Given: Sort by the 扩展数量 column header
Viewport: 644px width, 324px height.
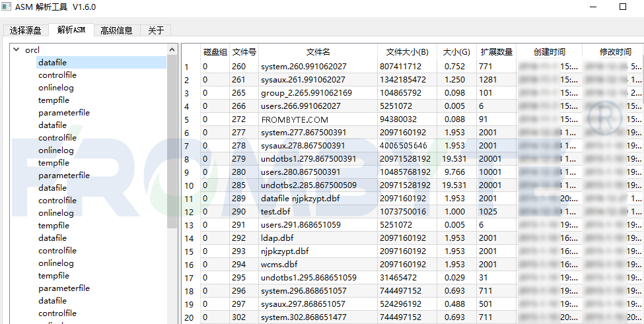Looking at the screenshot, I should (496, 52).
